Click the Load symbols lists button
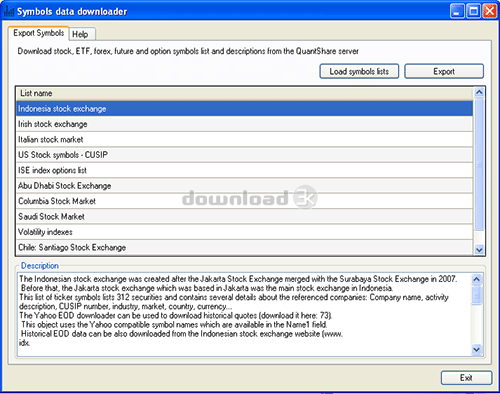The height and width of the screenshot is (394, 500). [359, 71]
